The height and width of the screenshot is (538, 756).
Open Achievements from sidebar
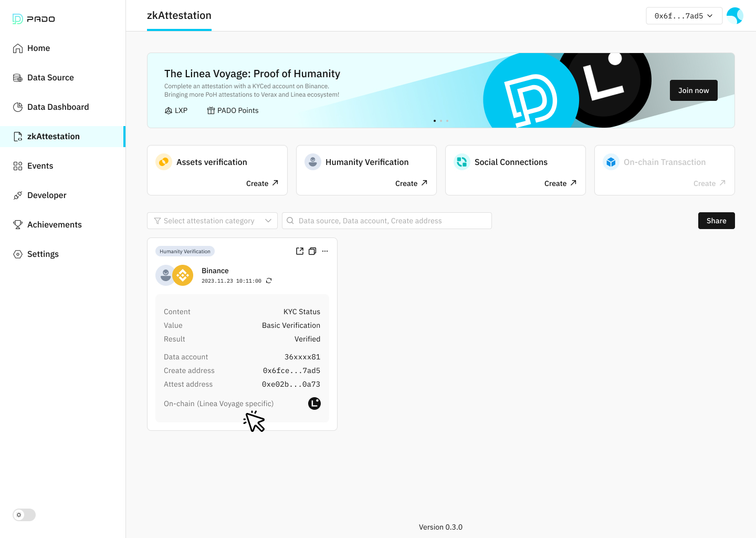pos(62,225)
